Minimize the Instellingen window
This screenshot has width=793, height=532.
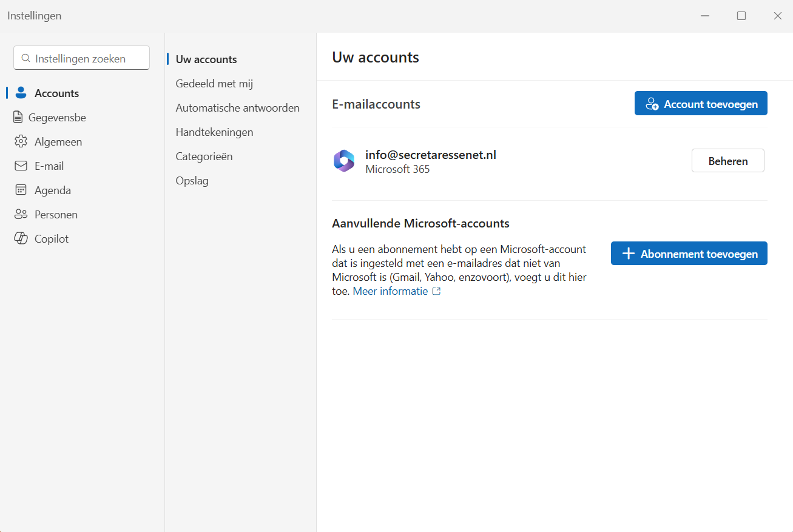[704, 16]
